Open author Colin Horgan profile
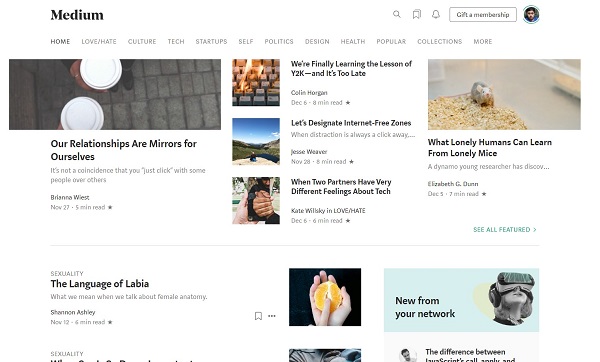The image size is (600, 362). point(309,93)
